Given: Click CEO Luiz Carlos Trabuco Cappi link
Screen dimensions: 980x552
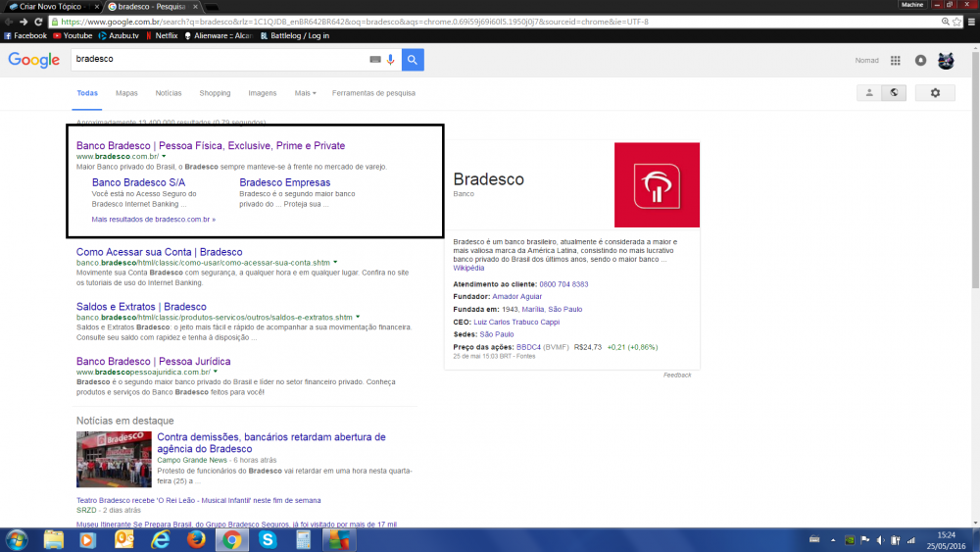Looking at the screenshot, I should click(x=516, y=322).
